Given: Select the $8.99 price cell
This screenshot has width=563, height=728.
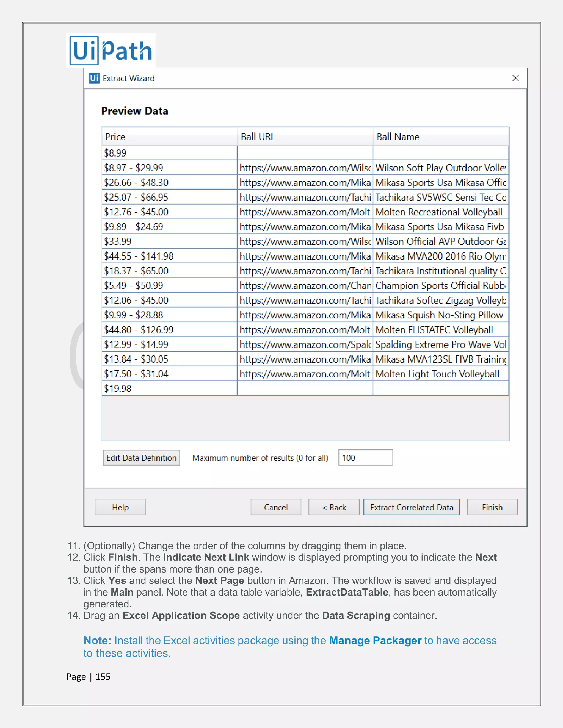Looking at the screenshot, I should tap(169, 153).
